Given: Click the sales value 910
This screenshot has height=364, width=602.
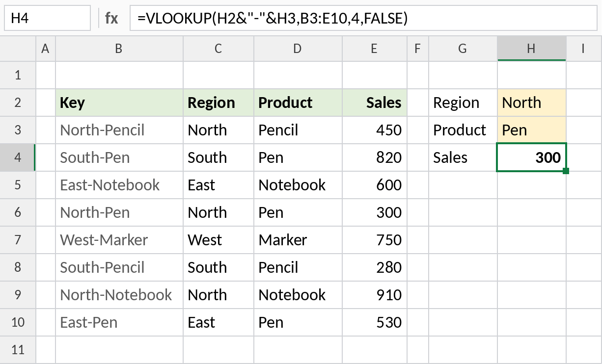Looking at the screenshot, I should (x=375, y=295).
